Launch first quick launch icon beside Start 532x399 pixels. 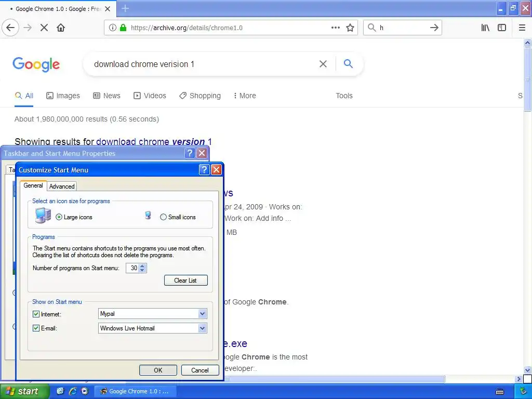coord(60,391)
